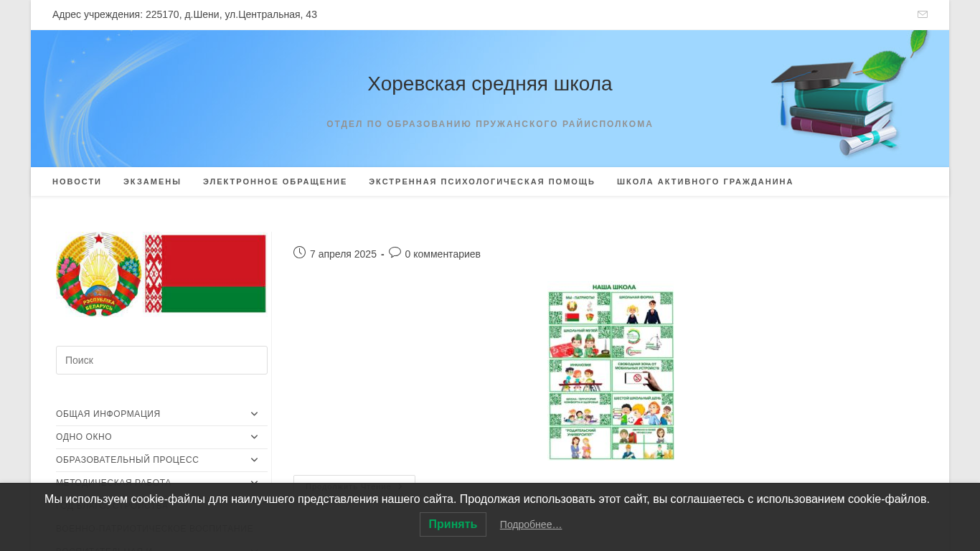Open the 0 комментариев link
Viewport: 980px width, 551px height.
tap(443, 254)
